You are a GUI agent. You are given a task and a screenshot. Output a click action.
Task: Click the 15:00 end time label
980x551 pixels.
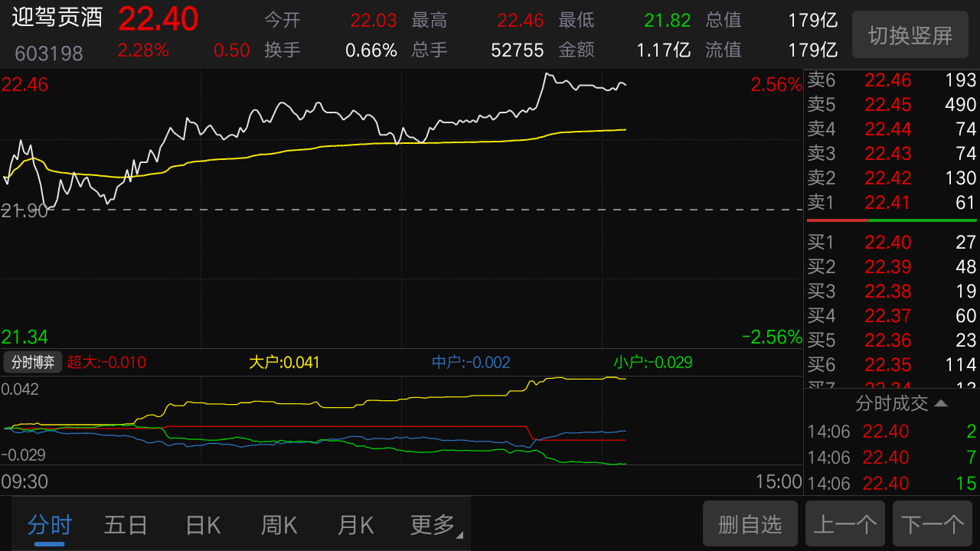(x=779, y=481)
